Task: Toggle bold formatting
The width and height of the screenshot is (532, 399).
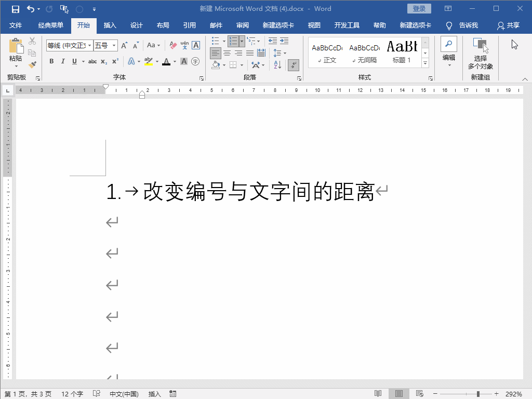Action: [x=51, y=61]
